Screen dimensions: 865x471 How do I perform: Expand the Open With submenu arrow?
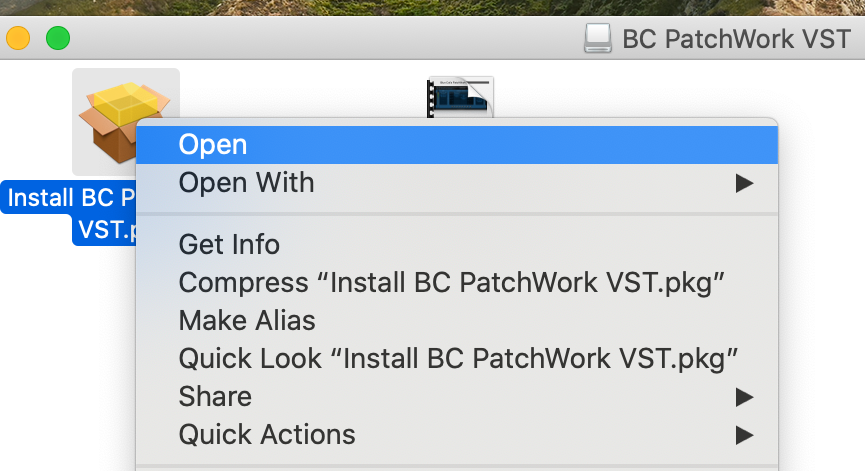744,183
